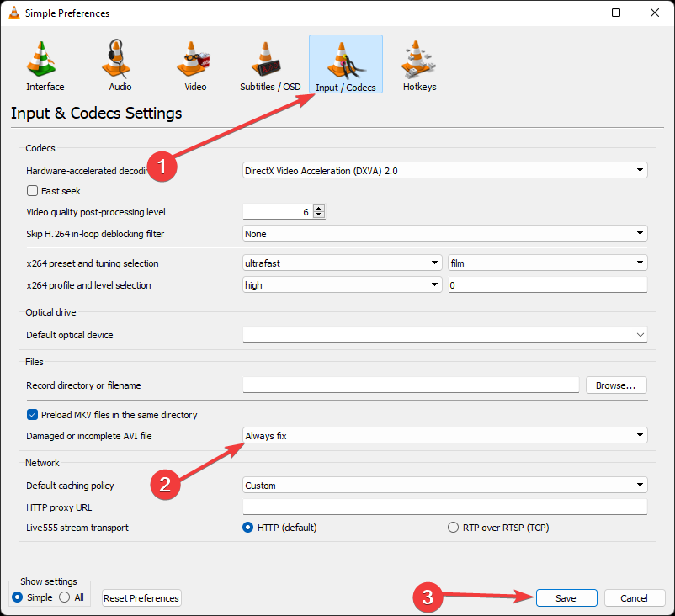Open the Video settings icon
Image resolution: width=675 pixels, height=616 pixels.
point(194,57)
